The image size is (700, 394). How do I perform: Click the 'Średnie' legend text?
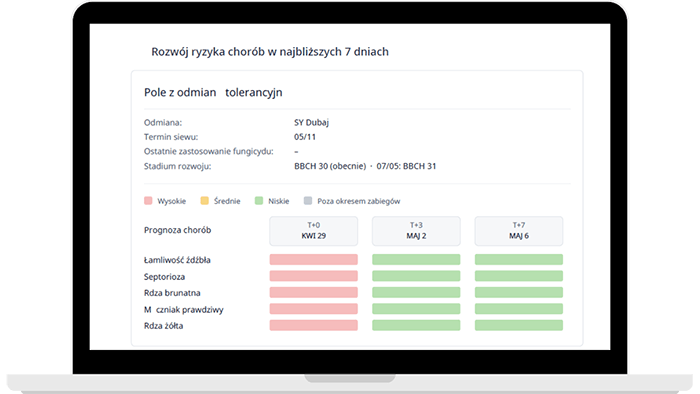pos(227,201)
